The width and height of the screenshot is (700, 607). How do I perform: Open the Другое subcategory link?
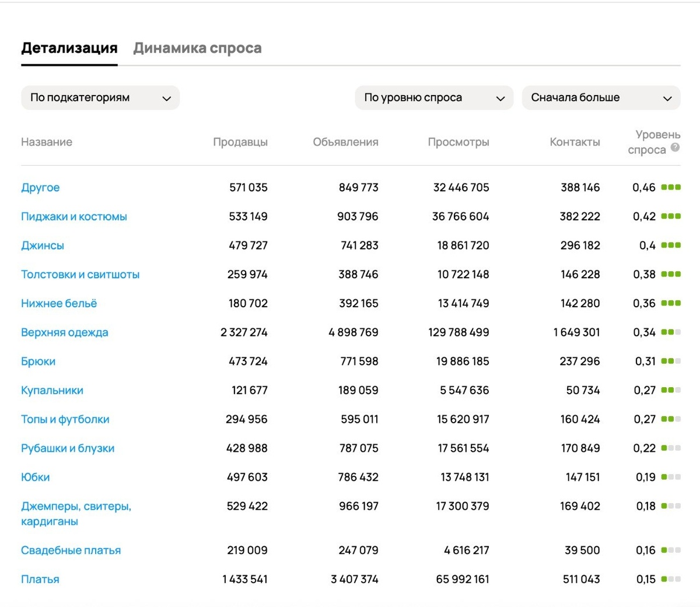click(40, 188)
